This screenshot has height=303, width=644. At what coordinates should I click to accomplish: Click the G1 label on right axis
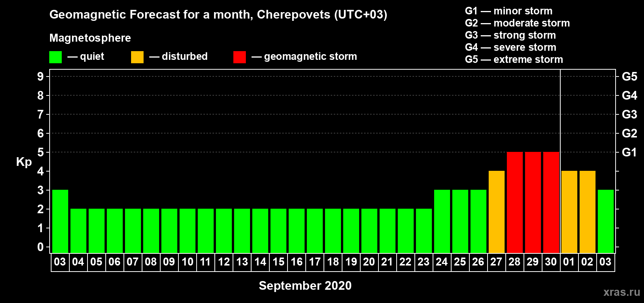[630, 153]
